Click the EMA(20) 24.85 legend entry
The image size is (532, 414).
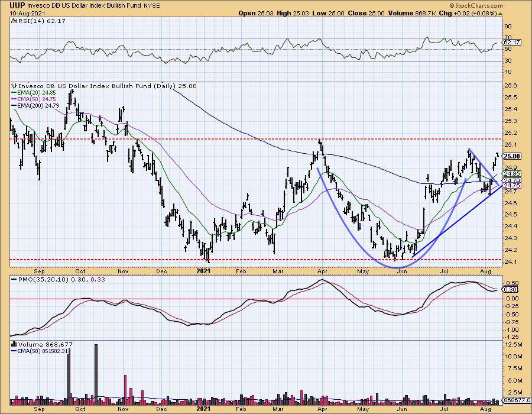34,93
